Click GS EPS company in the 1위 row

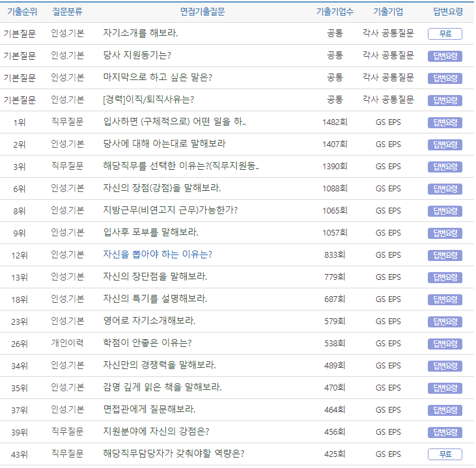(388, 122)
